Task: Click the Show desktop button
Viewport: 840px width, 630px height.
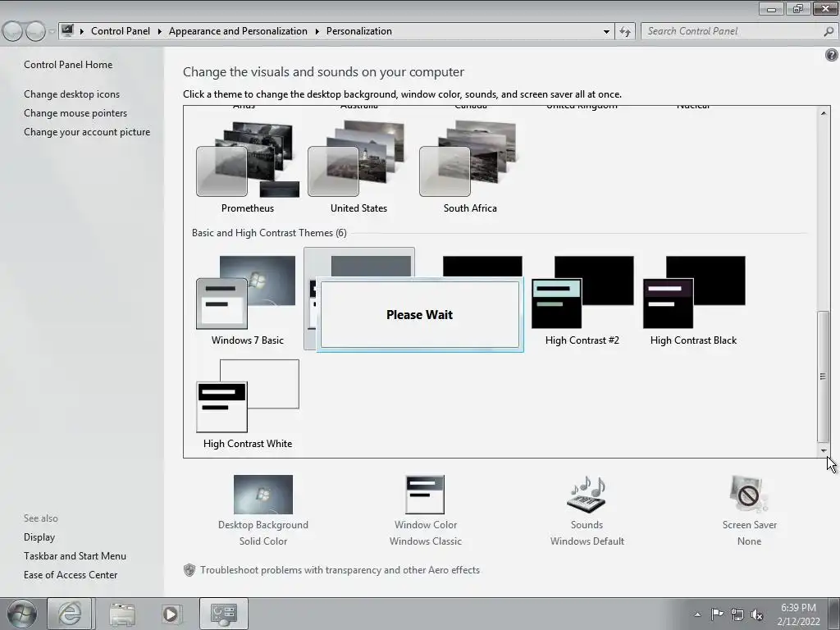Action: point(833,614)
